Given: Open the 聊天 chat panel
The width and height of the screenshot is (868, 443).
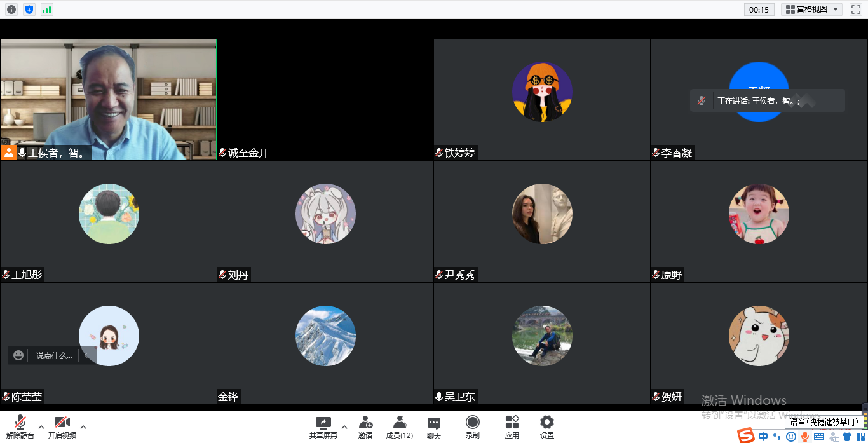Looking at the screenshot, I should coord(434,427).
